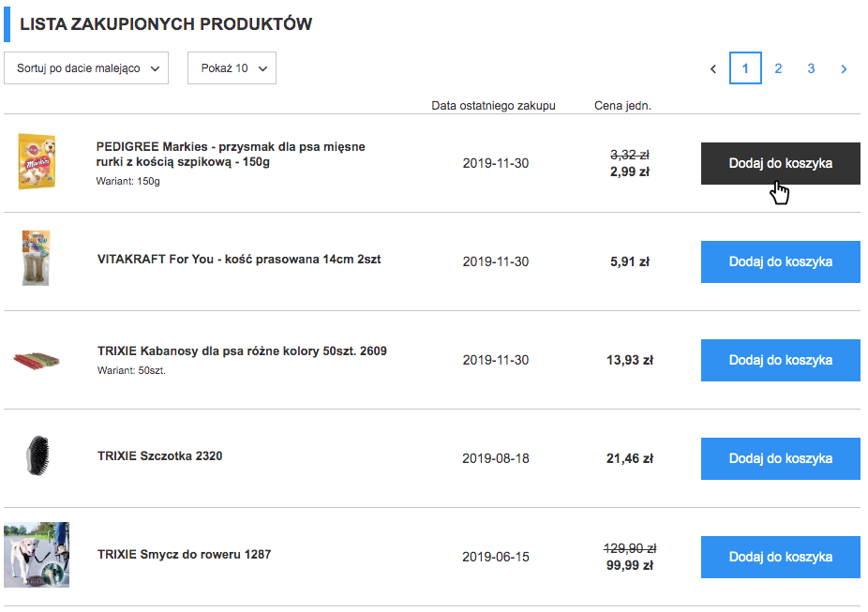The image size is (868, 612).
Task: Click the purchase date in the VITAKRAFT row
Action: pyautogui.click(x=496, y=261)
